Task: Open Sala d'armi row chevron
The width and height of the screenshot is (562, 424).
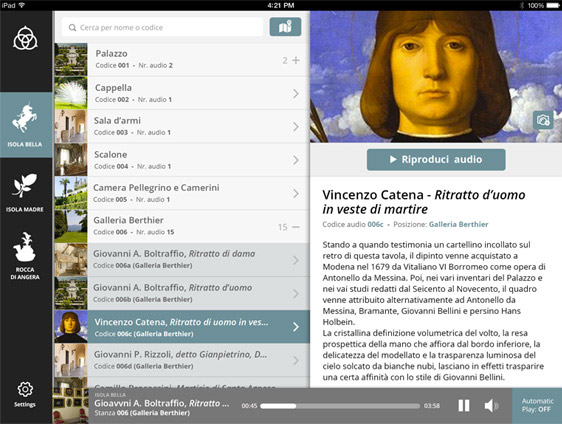Action: [x=296, y=127]
